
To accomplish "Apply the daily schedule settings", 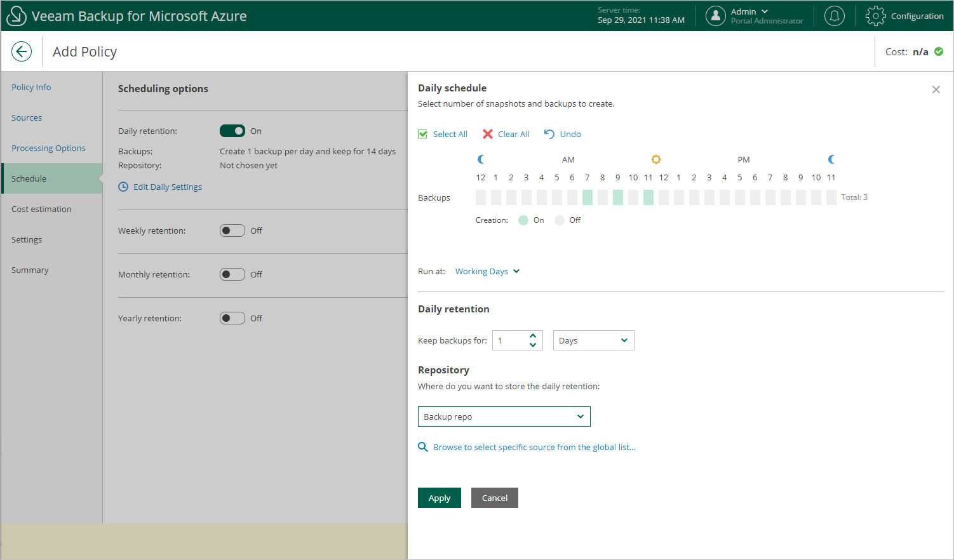I will [x=440, y=498].
